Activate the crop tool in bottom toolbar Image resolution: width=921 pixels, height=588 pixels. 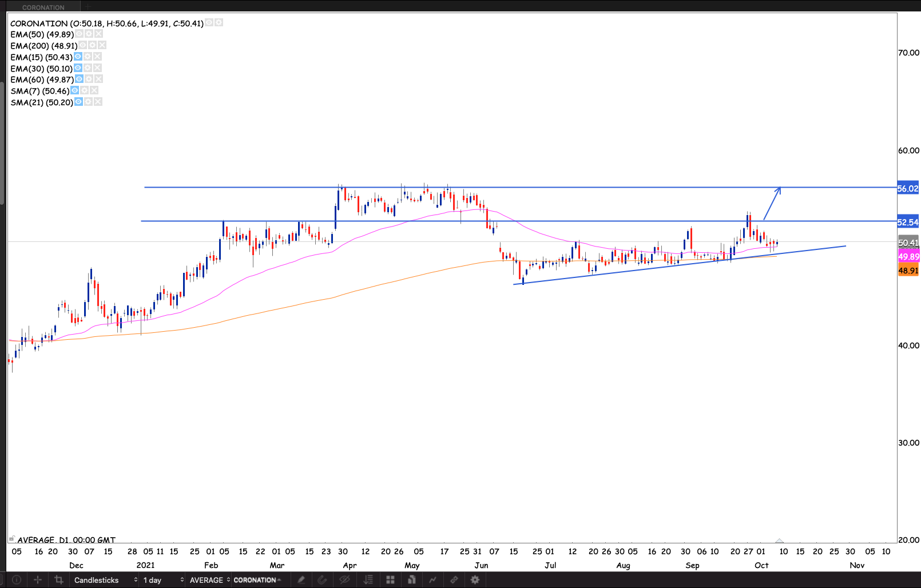[58, 579]
